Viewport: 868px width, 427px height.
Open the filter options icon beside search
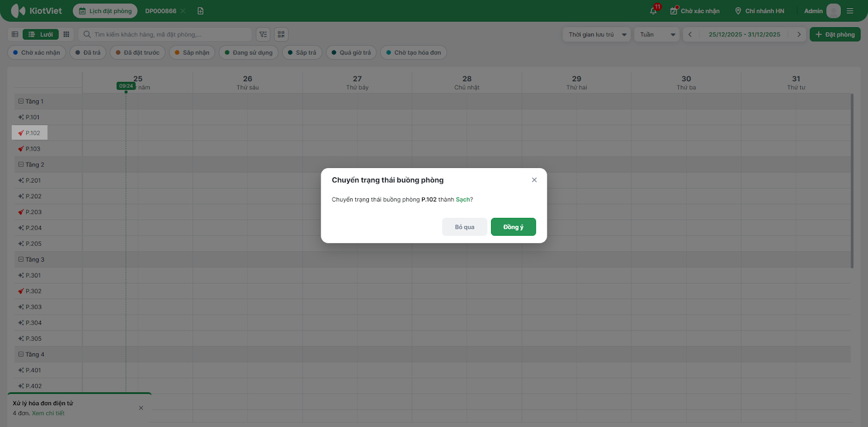[x=263, y=35]
